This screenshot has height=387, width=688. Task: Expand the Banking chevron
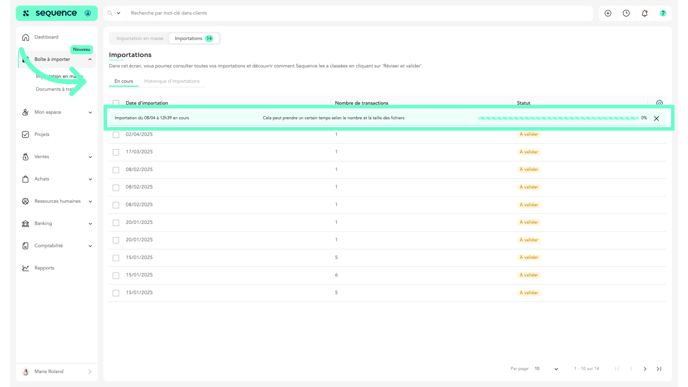coord(90,224)
